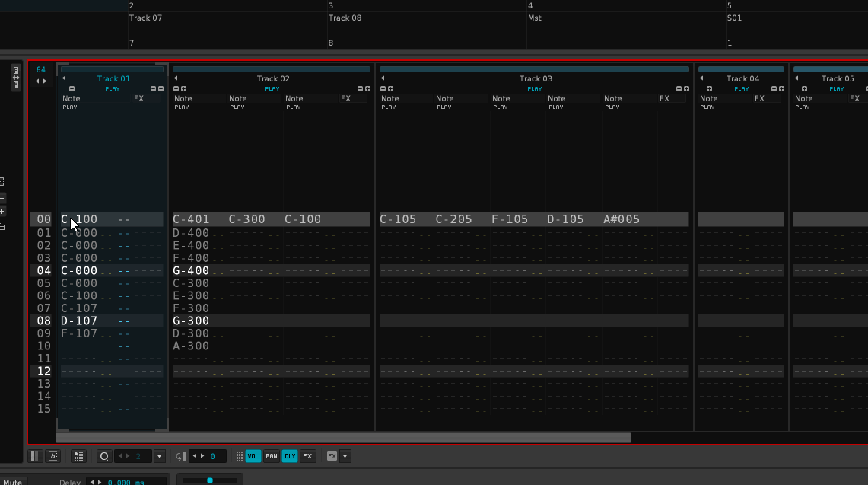Click the PLAY label under Track 02

[x=272, y=89]
